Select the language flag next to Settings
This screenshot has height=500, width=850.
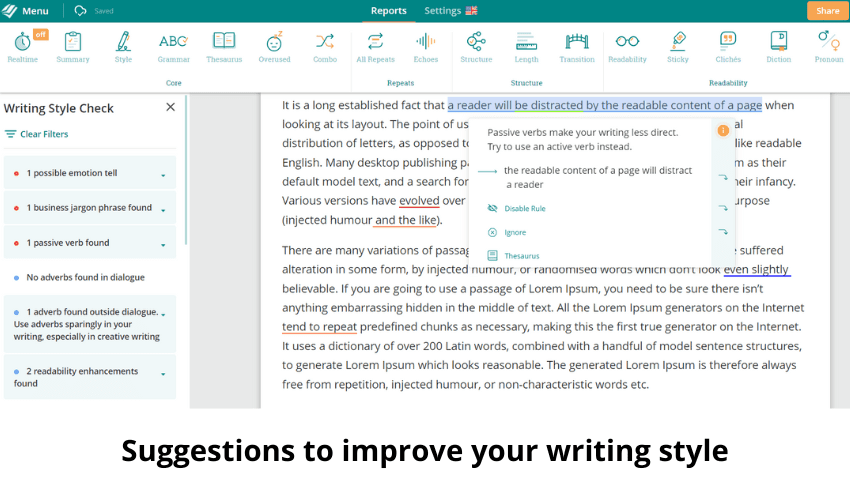point(472,11)
